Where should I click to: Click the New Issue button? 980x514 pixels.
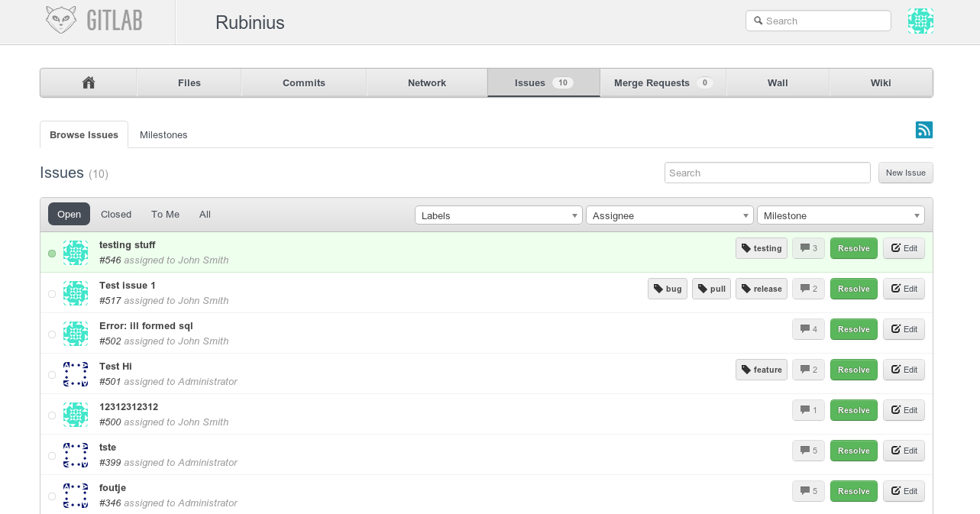905,173
